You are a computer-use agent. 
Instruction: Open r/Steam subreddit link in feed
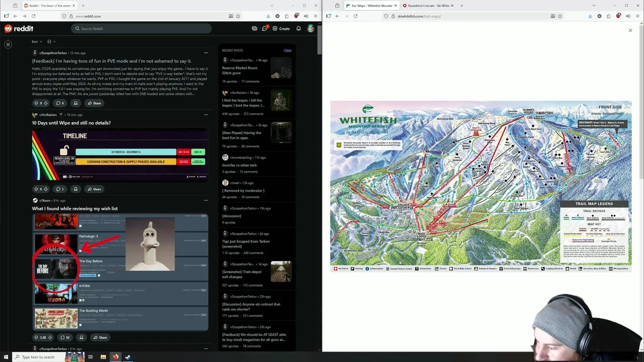[x=45, y=201]
